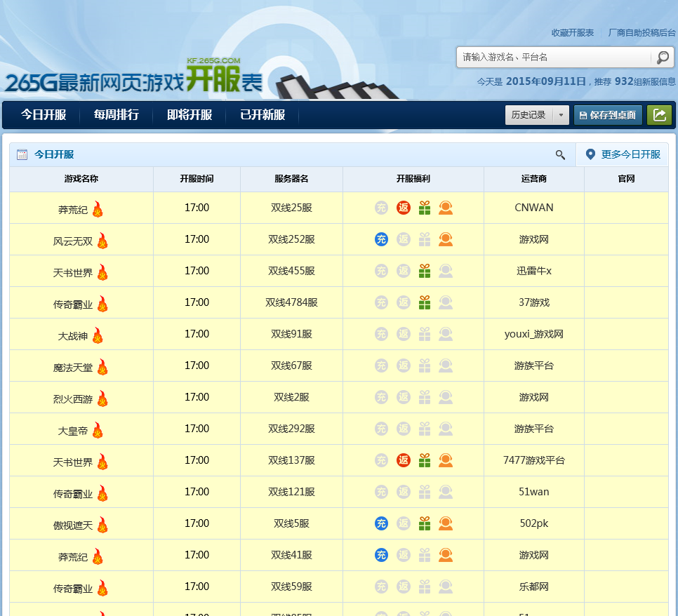Switch to the 即将开服 tab
The height and width of the screenshot is (616, 678).
[190, 114]
